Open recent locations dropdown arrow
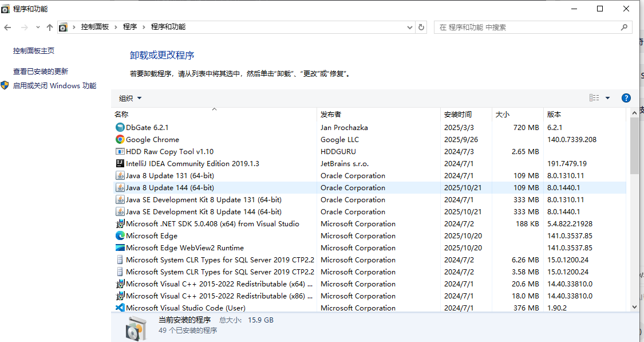Viewport: 644px width, 342px height. pos(38,27)
